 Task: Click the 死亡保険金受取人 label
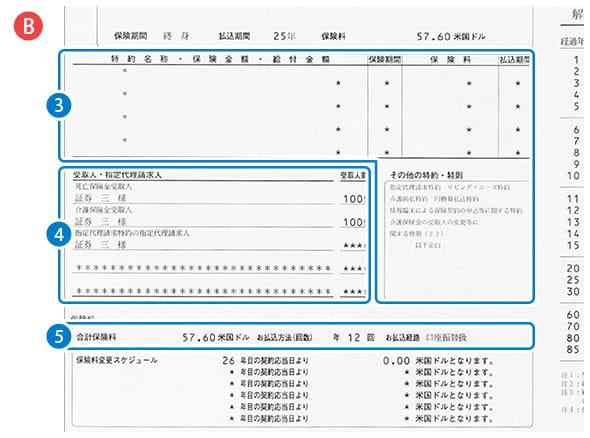(104, 186)
